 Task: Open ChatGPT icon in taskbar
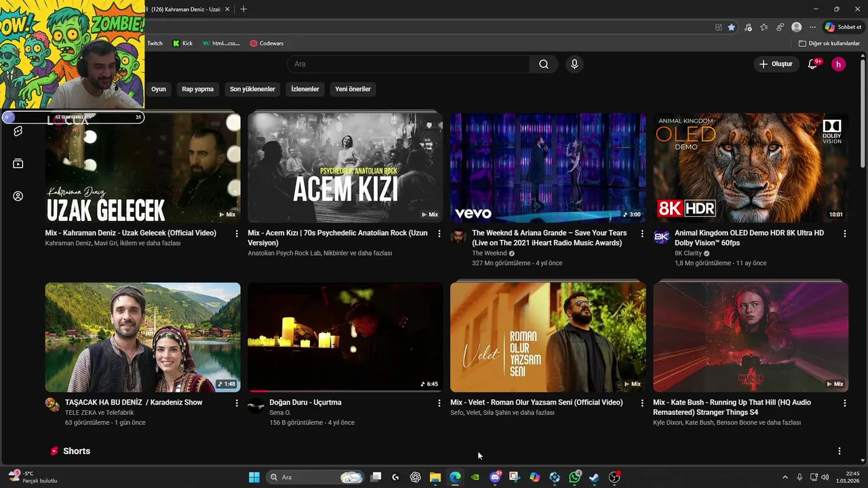point(416,477)
